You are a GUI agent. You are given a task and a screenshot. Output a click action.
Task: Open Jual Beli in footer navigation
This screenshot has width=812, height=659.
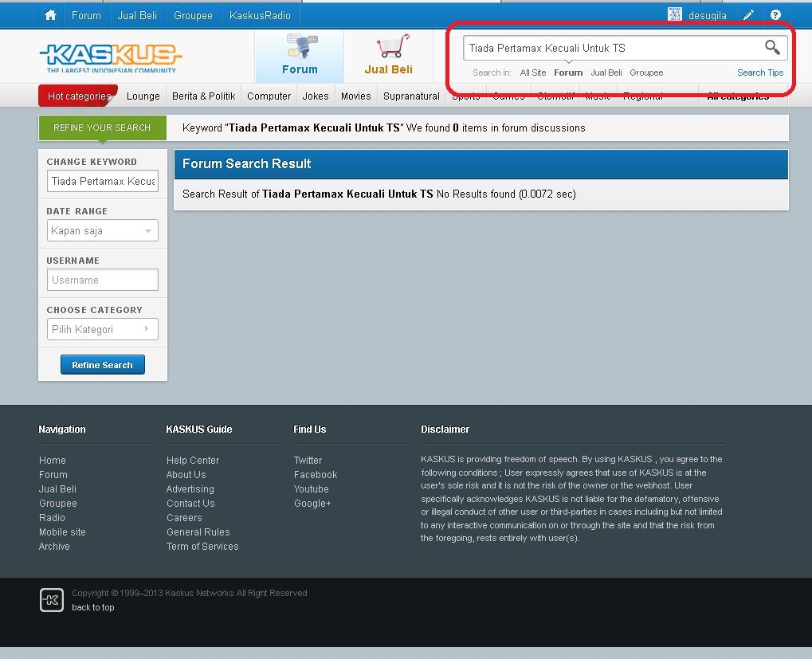(x=57, y=488)
